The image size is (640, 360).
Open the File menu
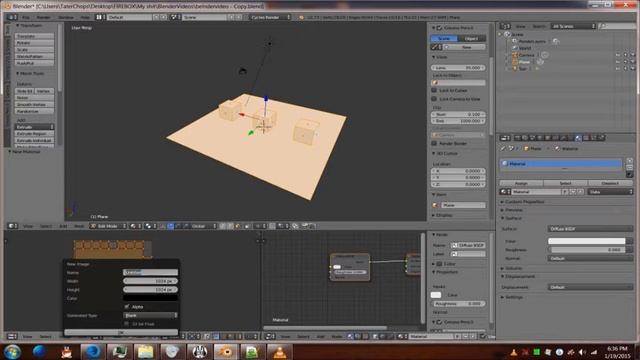pos(26,18)
